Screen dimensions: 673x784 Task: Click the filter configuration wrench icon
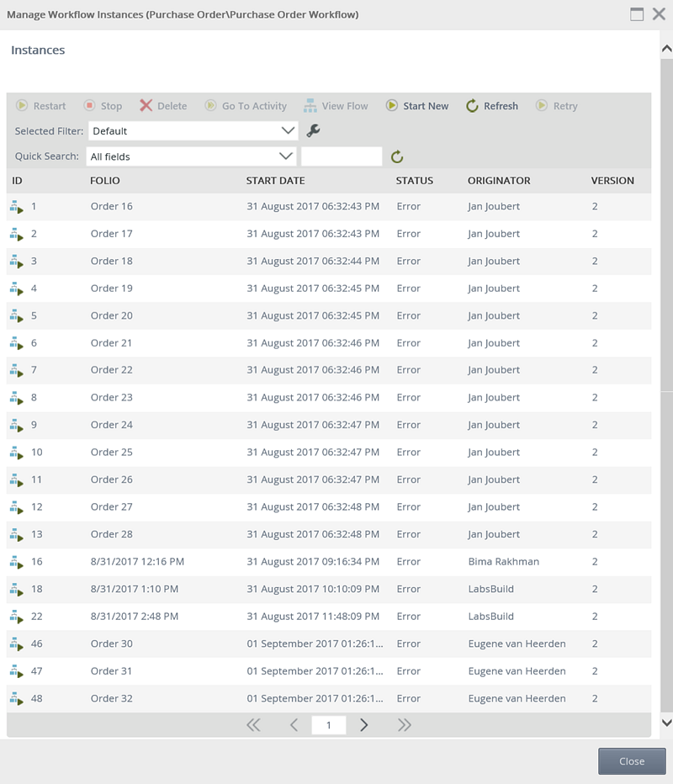click(x=313, y=130)
